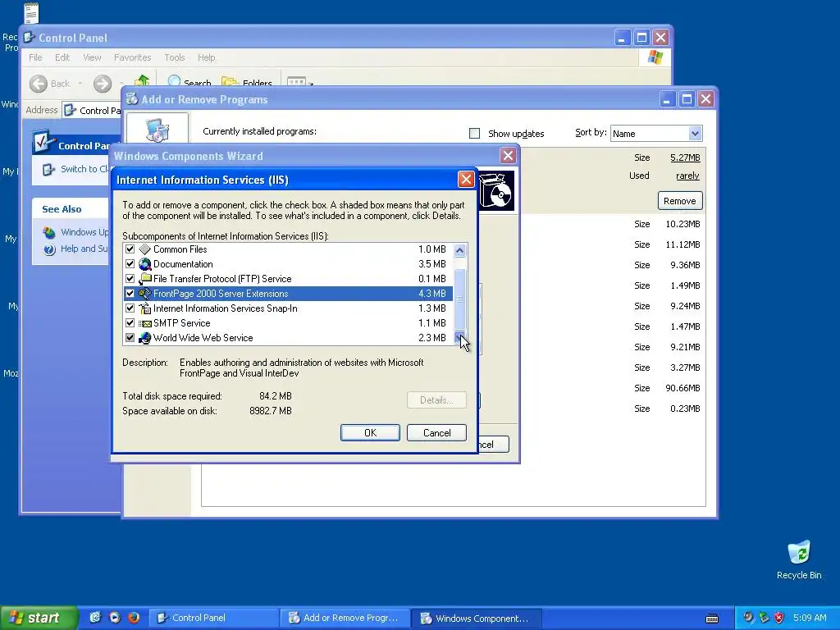The image size is (840, 630).
Task: Toggle the FrontPage 2000 Server Extensions checkbox
Action: click(130, 294)
